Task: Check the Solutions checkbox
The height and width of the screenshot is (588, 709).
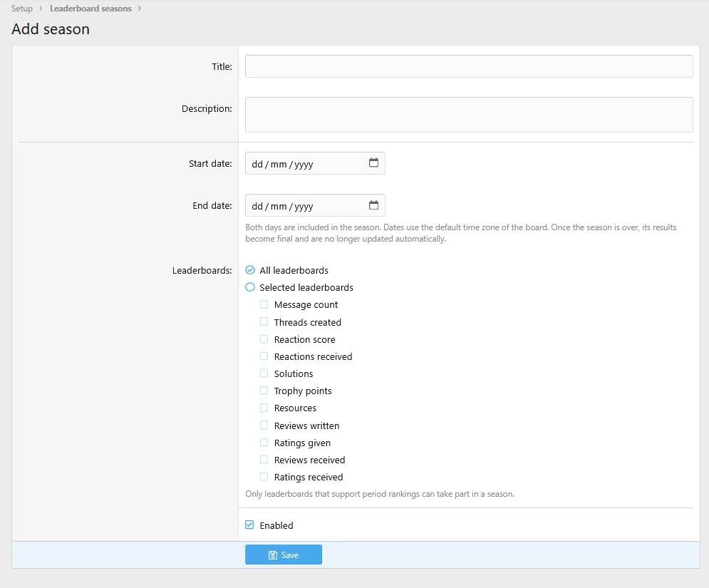Action: pyautogui.click(x=264, y=373)
